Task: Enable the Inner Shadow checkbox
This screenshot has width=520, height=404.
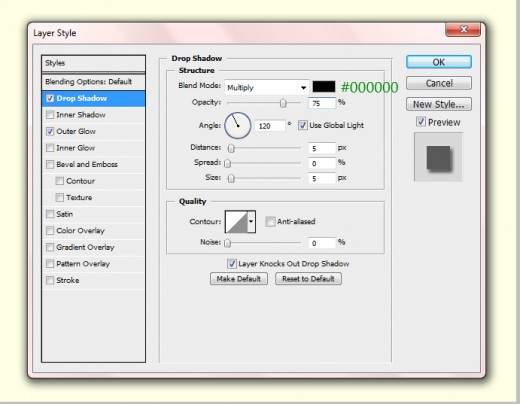Action: coord(50,115)
